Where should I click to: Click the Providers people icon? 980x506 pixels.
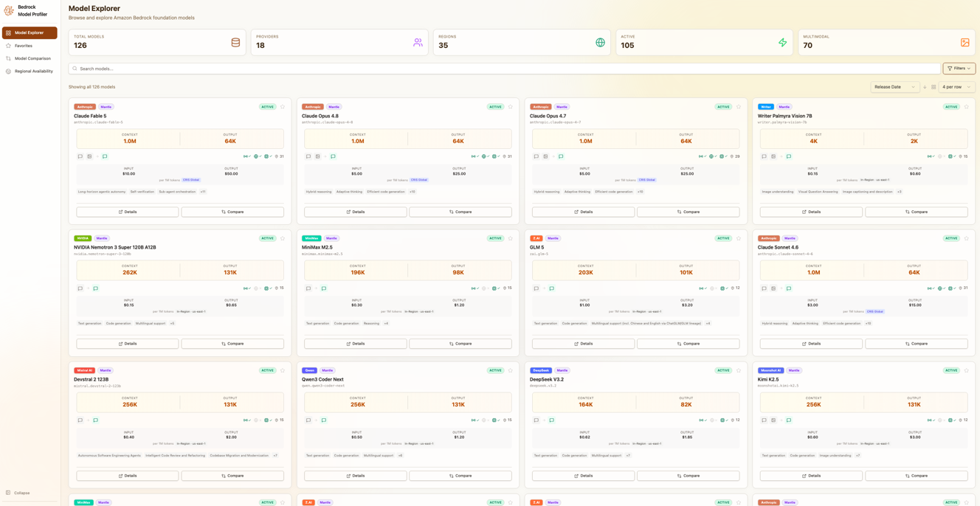pyautogui.click(x=418, y=43)
